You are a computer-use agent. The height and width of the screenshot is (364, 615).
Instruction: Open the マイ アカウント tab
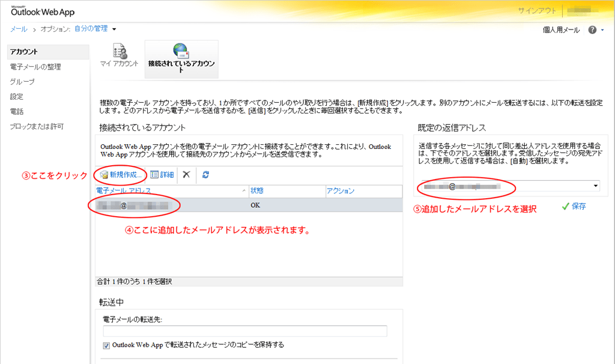(119, 56)
